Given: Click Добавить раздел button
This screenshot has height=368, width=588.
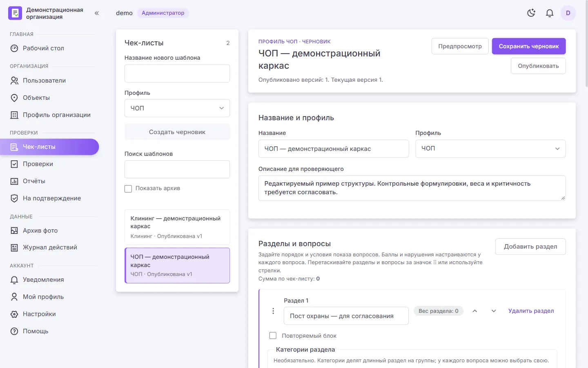Looking at the screenshot, I should click(x=530, y=247).
